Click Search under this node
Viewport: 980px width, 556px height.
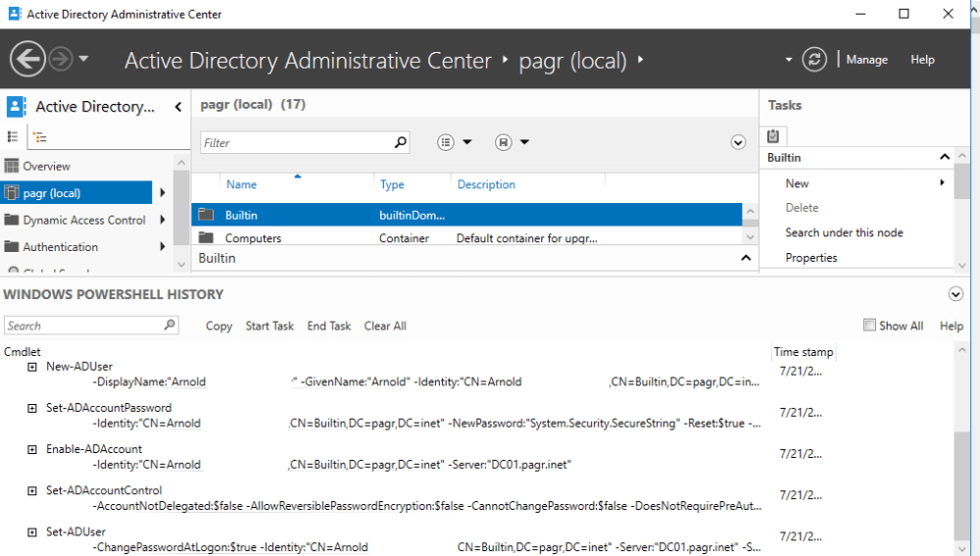tap(844, 232)
